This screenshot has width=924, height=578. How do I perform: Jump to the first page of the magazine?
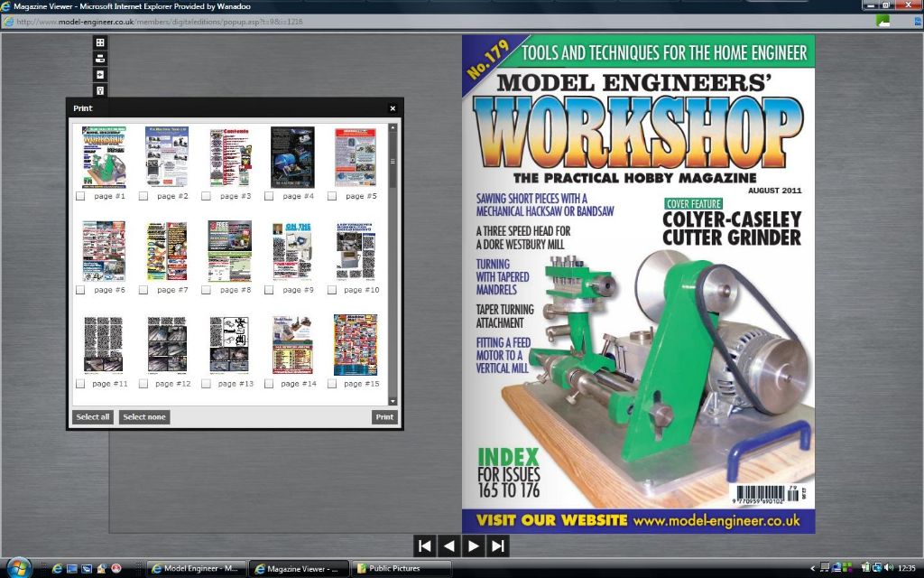coord(425,546)
